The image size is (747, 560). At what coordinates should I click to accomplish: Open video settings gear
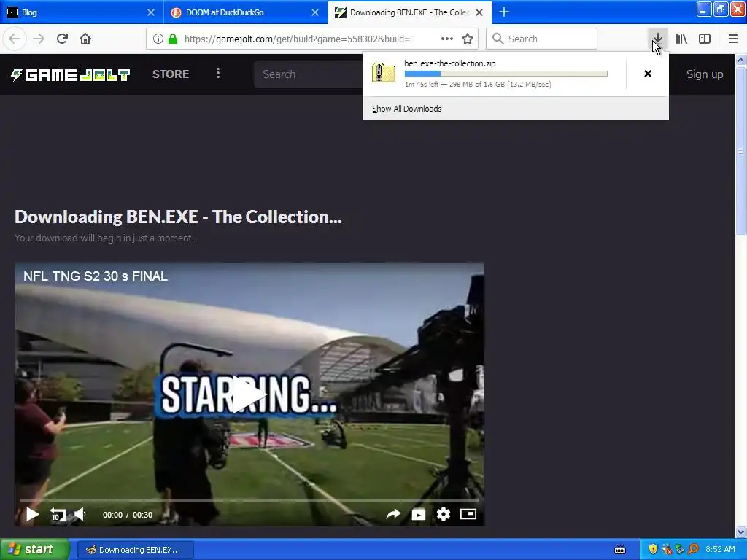coord(443,514)
